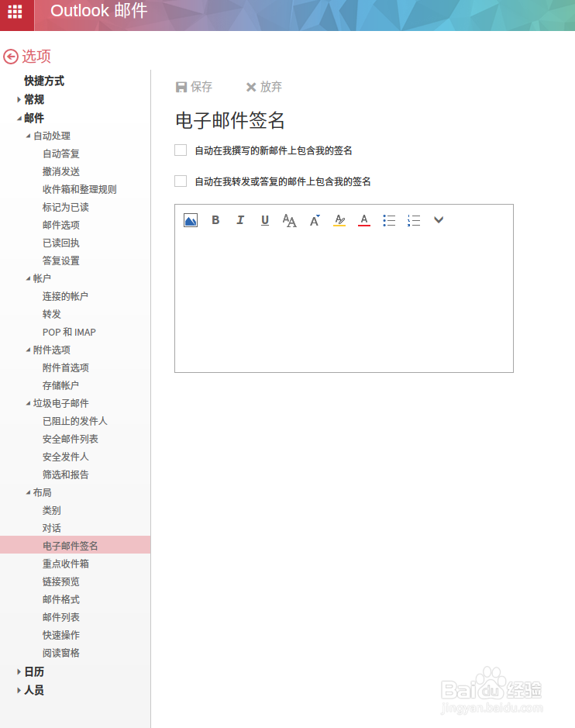This screenshot has height=728, width=575.
Task: Open 邮件列表 settings
Action: (x=60, y=617)
